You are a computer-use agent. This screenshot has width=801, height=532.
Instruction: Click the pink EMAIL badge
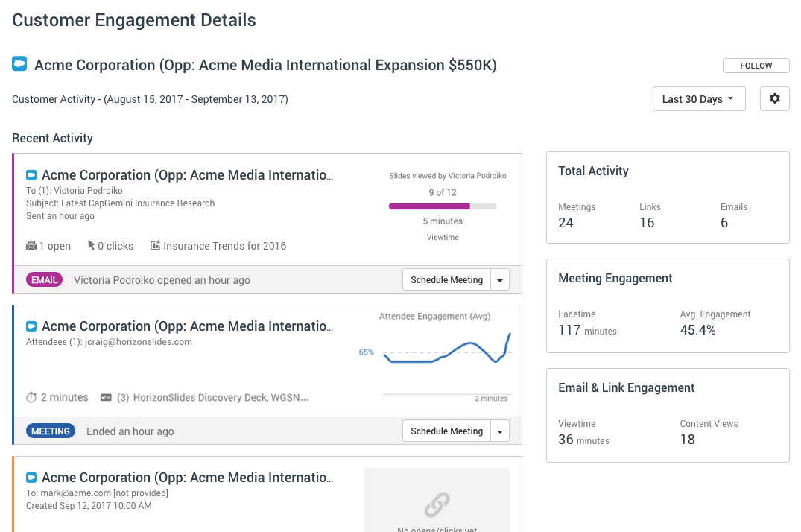click(45, 280)
